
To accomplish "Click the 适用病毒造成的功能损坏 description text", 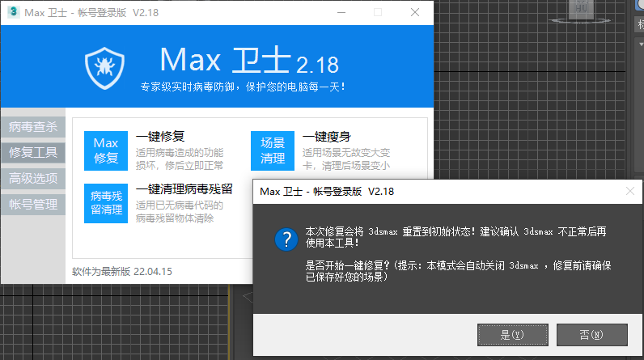I will click(x=180, y=159).
